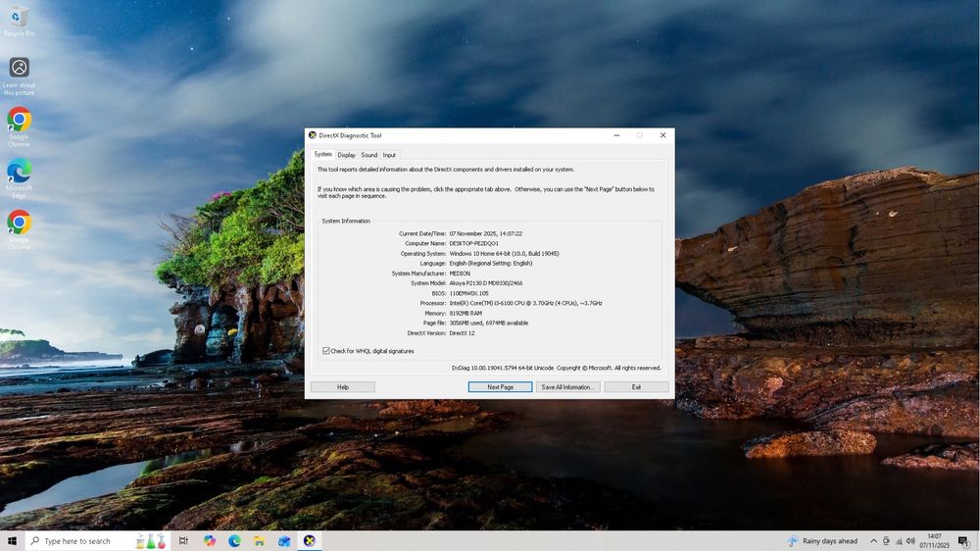Image resolution: width=980 pixels, height=551 pixels.
Task: Click the Exit button
Action: click(x=636, y=387)
